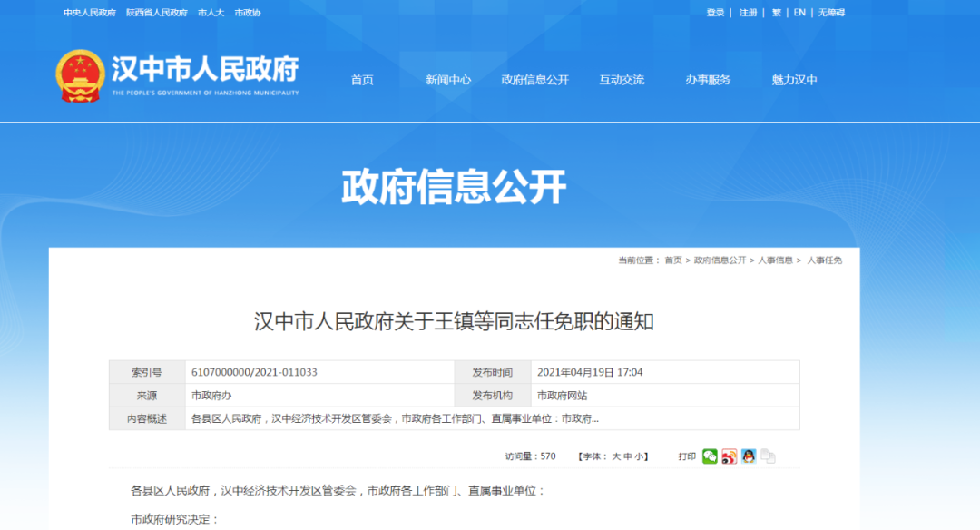Image resolution: width=980 pixels, height=530 pixels.
Task: Click the large 政府信息公开 banner heading
Action: tap(454, 187)
